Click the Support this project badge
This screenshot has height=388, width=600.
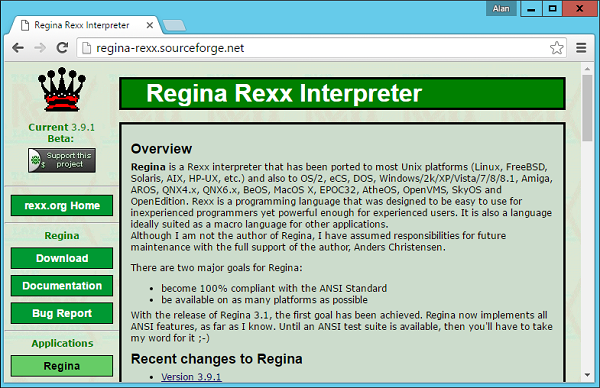pyautogui.click(x=62, y=160)
